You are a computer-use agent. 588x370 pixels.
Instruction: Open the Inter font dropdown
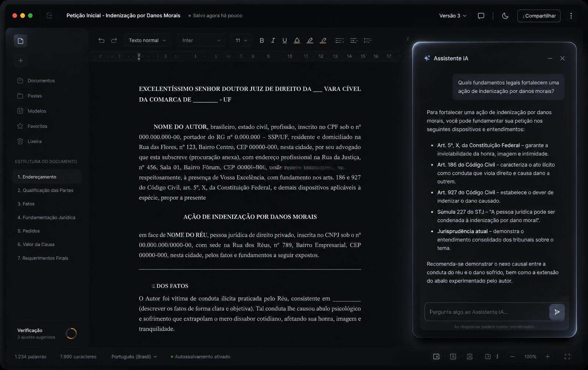click(x=201, y=40)
